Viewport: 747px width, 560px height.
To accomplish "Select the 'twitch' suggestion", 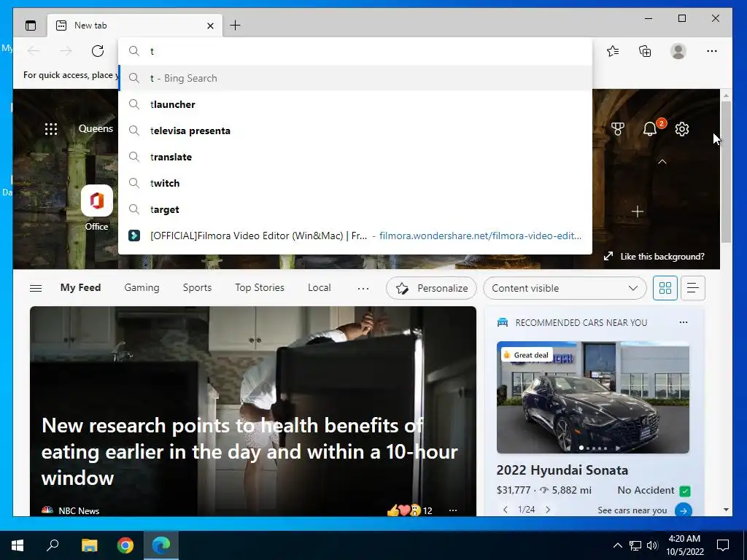I will click(355, 183).
